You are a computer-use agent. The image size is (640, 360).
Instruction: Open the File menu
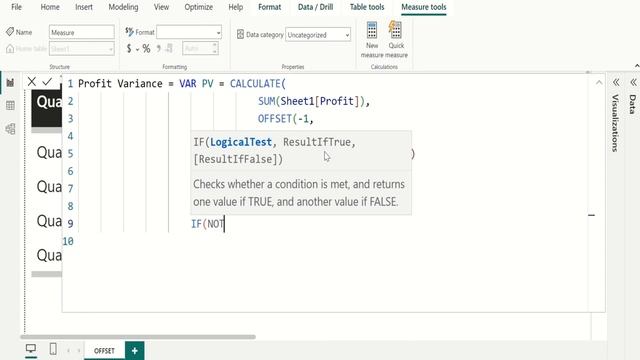16,7
